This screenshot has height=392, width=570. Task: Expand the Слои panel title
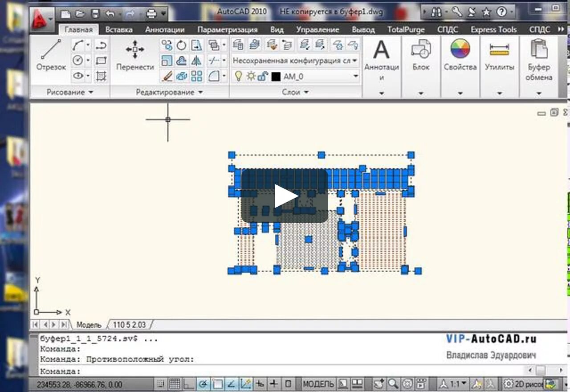[x=295, y=92]
